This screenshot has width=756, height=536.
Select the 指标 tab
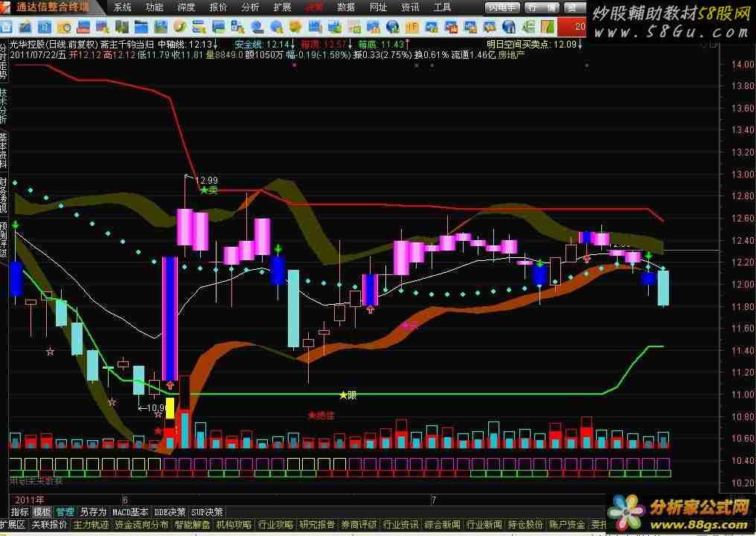(20, 512)
